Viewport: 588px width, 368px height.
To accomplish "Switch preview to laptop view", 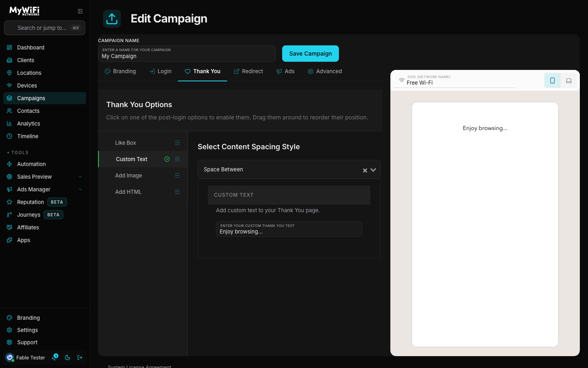I will tap(569, 81).
